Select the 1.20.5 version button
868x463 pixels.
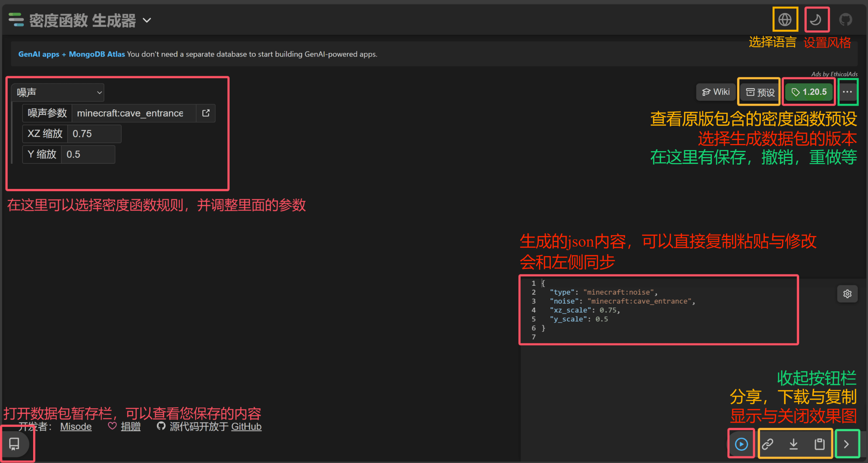click(x=809, y=92)
